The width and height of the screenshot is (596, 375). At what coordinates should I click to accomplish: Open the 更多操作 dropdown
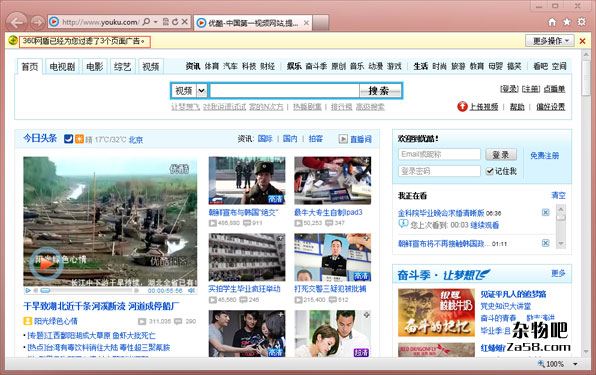[550, 40]
